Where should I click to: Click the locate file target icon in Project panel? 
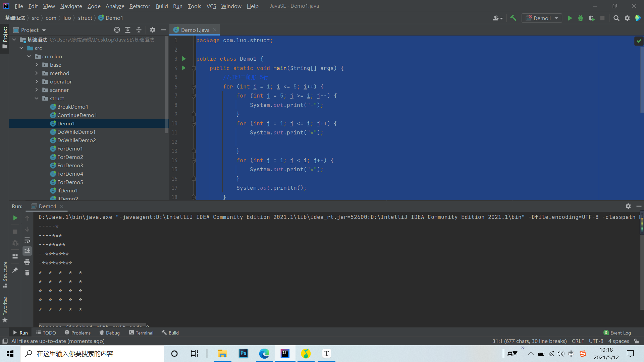click(x=117, y=30)
